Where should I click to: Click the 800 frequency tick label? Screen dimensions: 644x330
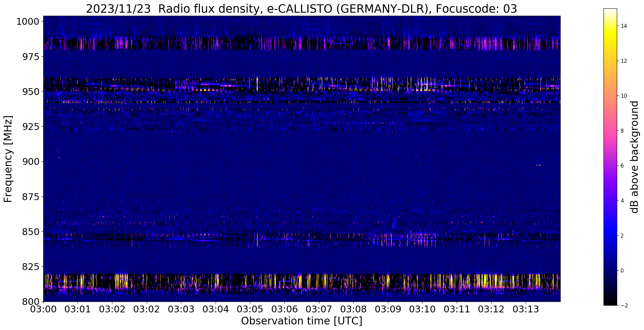pyautogui.click(x=31, y=302)
